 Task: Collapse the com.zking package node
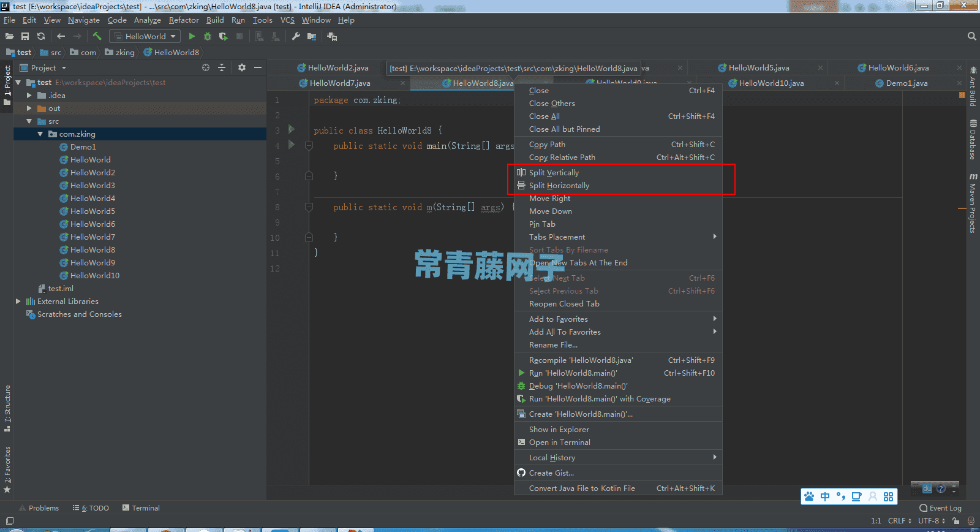[40, 134]
